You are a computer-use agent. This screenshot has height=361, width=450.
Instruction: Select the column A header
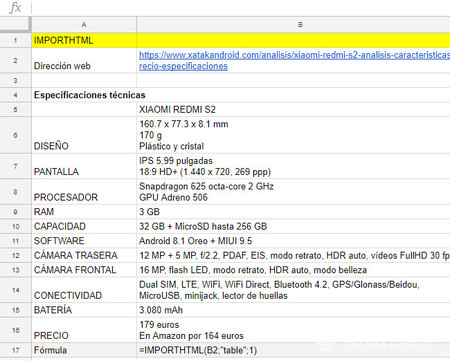coord(84,24)
